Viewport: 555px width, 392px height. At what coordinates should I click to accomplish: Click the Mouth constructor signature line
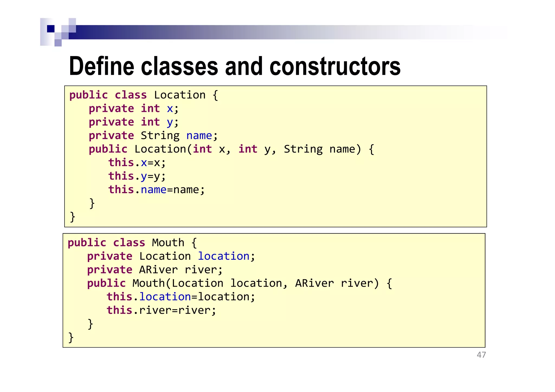(240, 283)
